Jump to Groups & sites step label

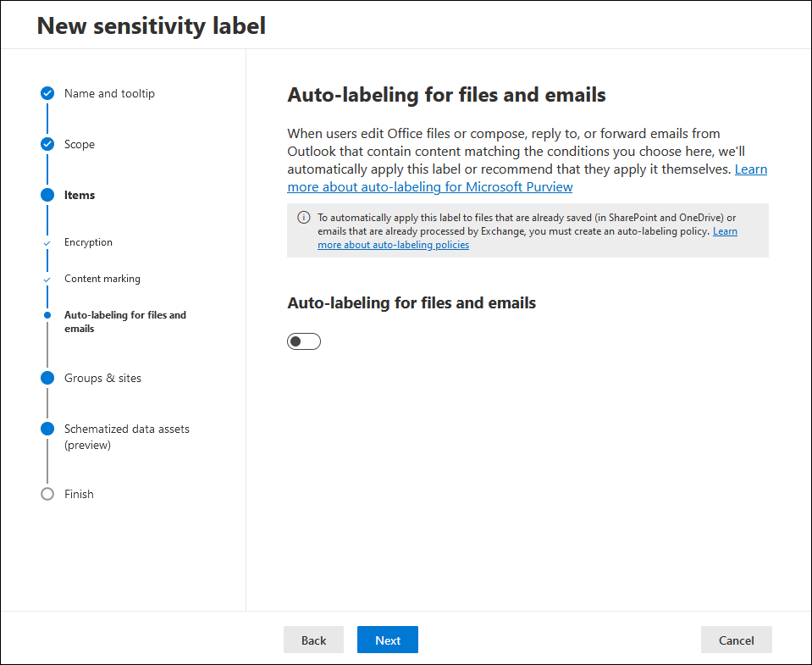point(102,378)
